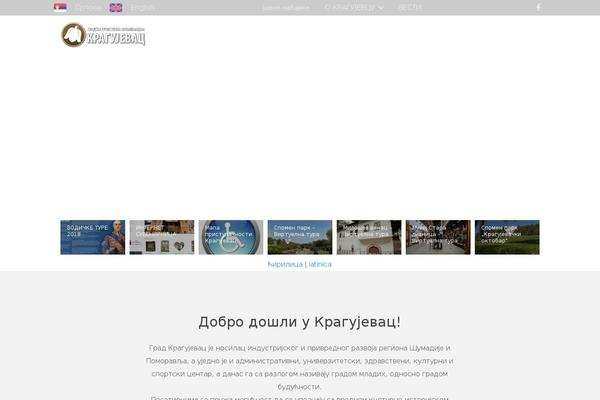Open the Спомен парк „Крагујевачки октобар“ thumbnail
Image resolution: width=600 pixels, height=400 pixels.
(x=507, y=237)
